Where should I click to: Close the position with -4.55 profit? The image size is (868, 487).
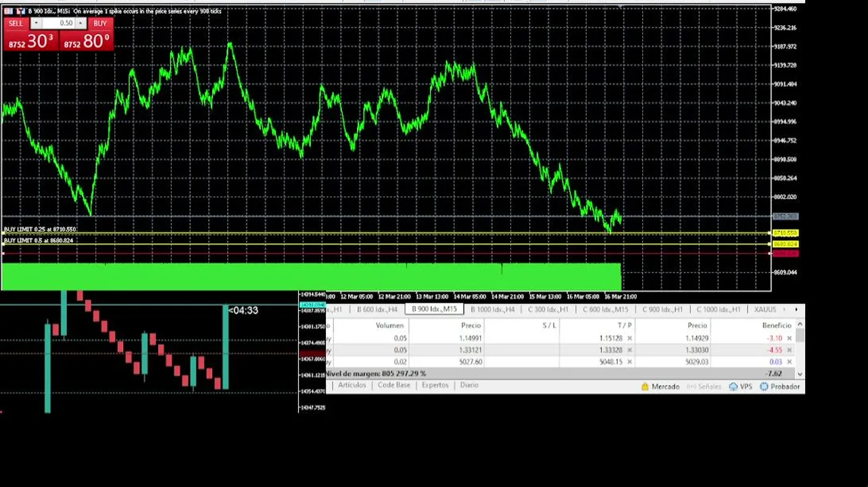click(x=789, y=350)
